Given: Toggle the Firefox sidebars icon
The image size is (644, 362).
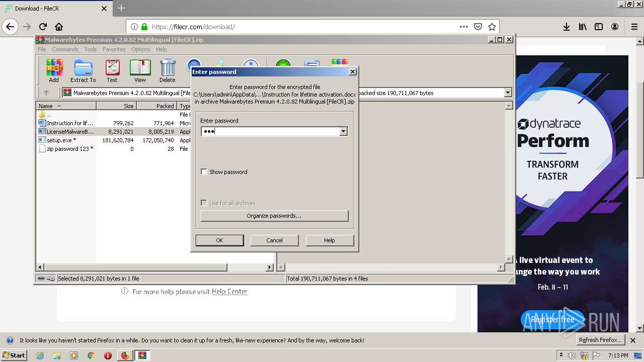Looking at the screenshot, I should tap(599, 27).
